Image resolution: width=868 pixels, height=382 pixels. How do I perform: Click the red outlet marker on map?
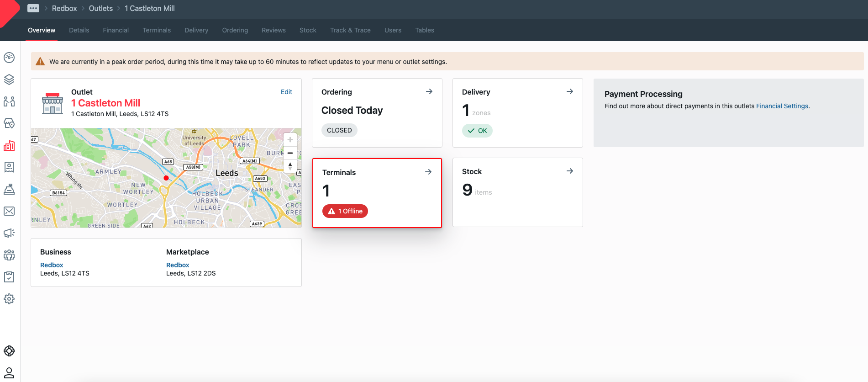[166, 178]
